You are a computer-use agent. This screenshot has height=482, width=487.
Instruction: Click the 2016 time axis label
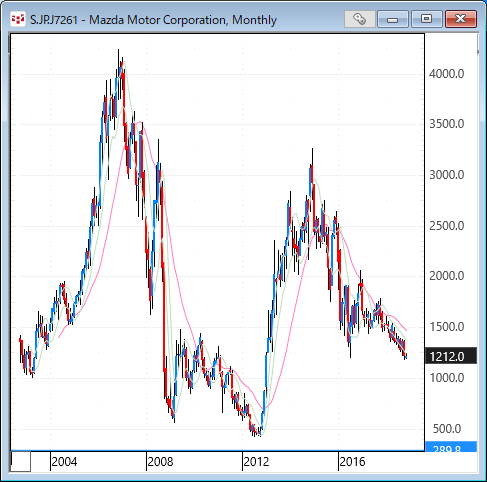pyautogui.click(x=352, y=462)
